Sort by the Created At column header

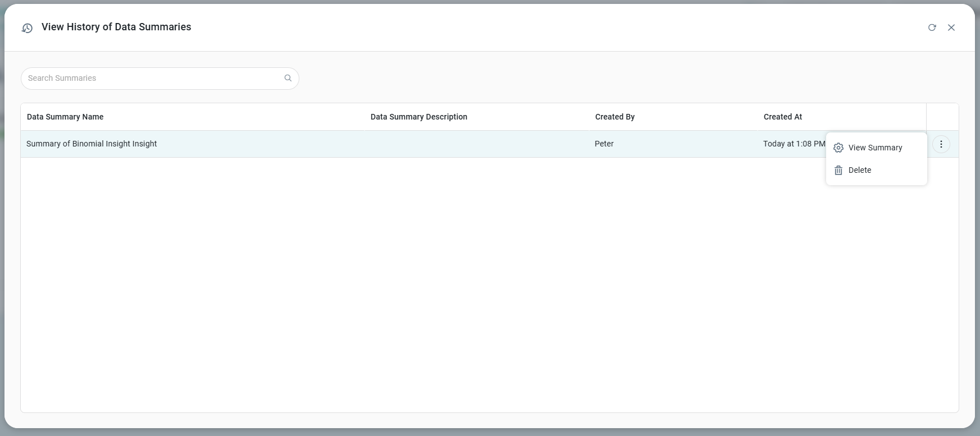(782, 117)
